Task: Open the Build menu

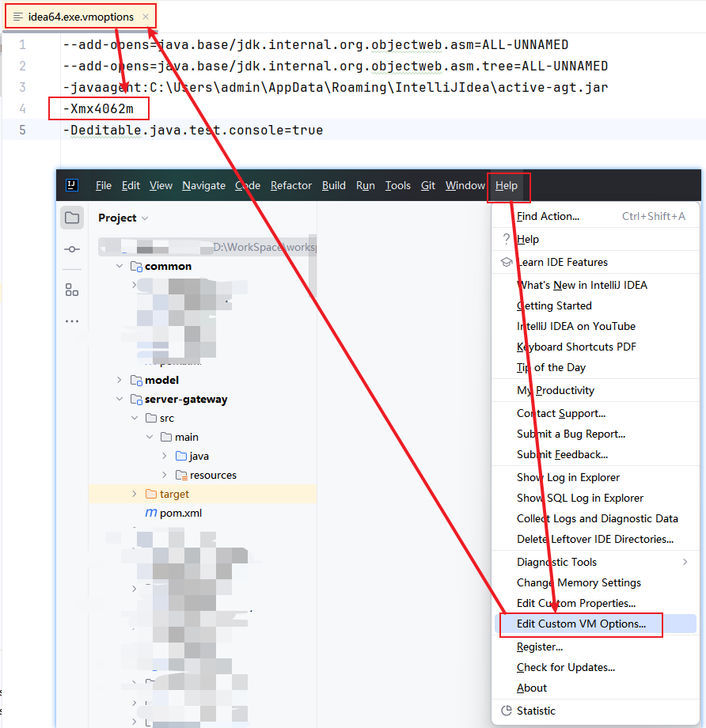Action: point(334,186)
